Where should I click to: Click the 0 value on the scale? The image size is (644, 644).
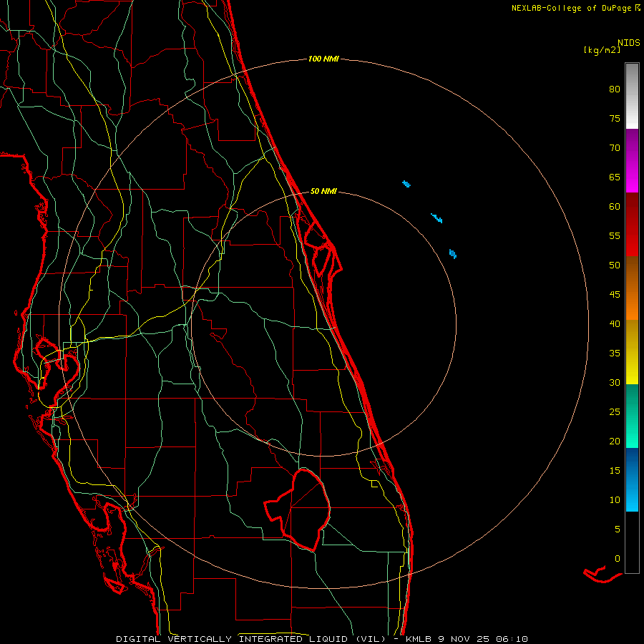point(618,559)
